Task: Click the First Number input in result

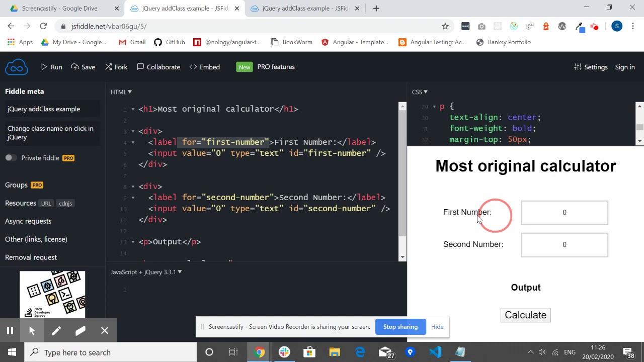Action: (565, 213)
